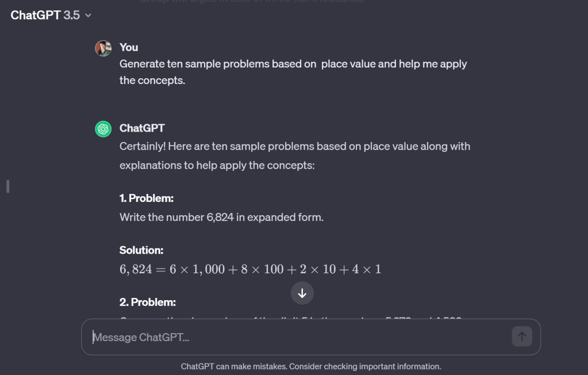Click the "Certainly! Here are ten" intro paragraph
This screenshot has width=588, height=375.
pos(294,155)
